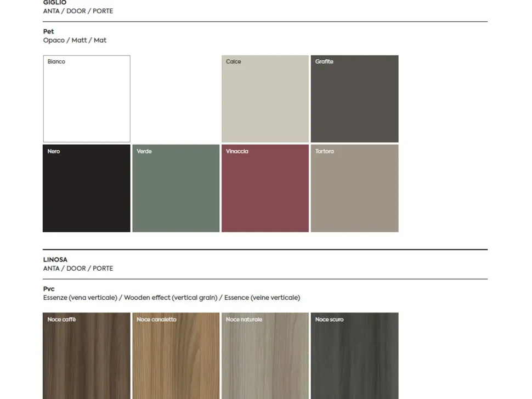Screen dimensions: 532x399
Task: Pick the Noce naturale wood finish
Action: click(x=265, y=356)
